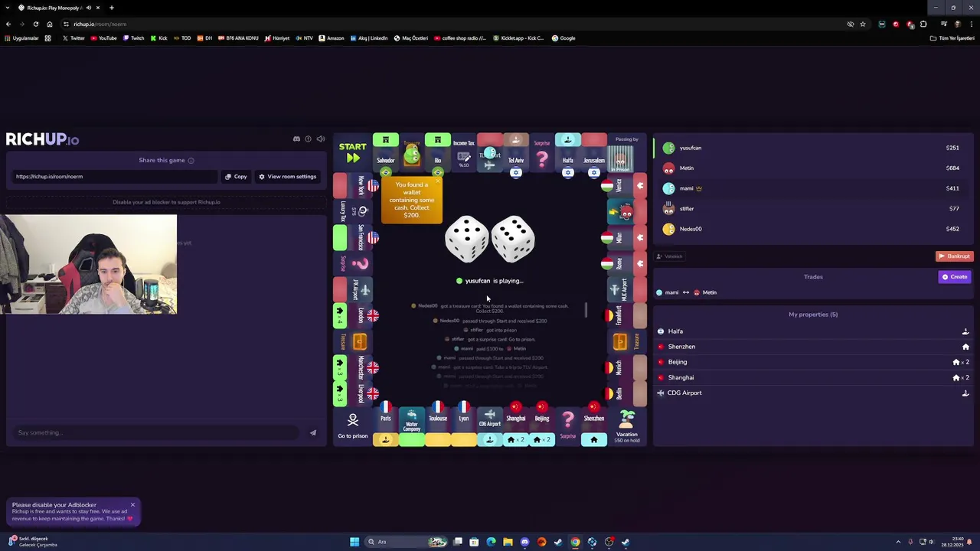The height and width of the screenshot is (551, 980).
Task: Open Haifa in My properties
Action: pos(813,331)
